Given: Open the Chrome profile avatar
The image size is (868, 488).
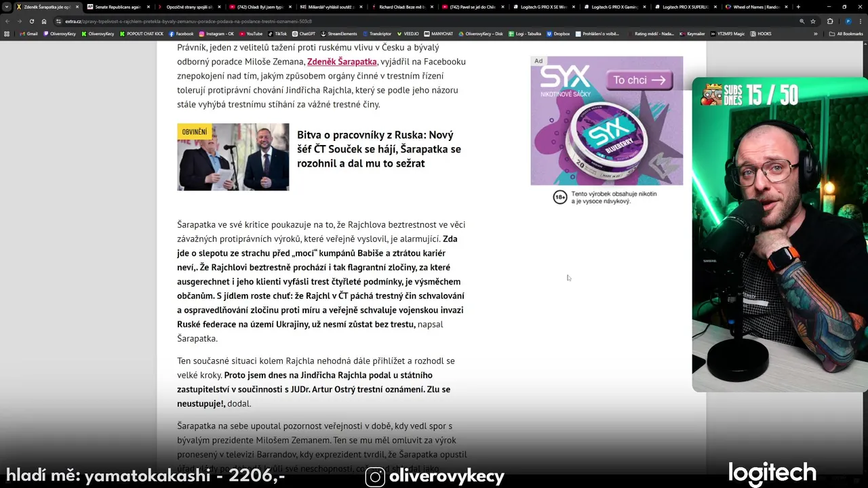Looking at the screenshot, I should click(848, 21).
